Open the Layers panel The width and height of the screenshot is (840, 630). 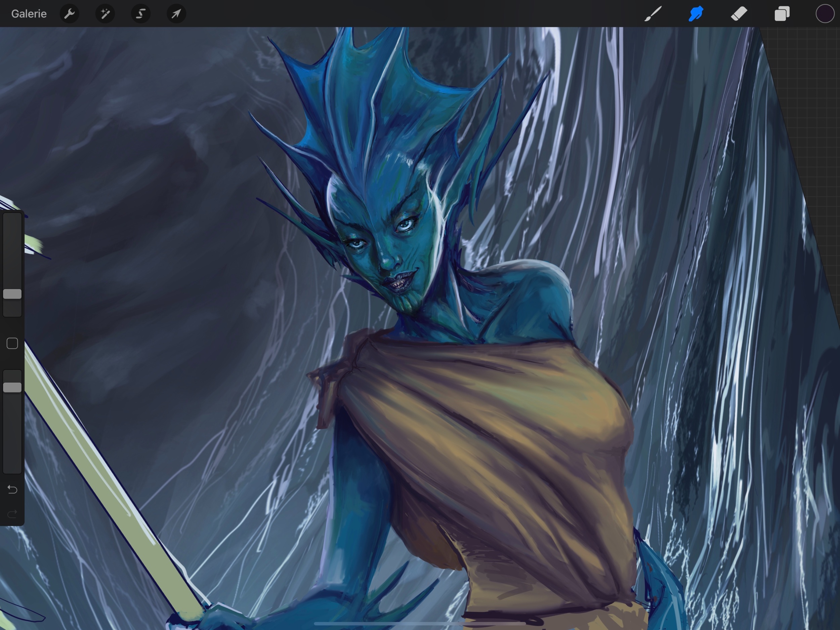click(782, 14)
